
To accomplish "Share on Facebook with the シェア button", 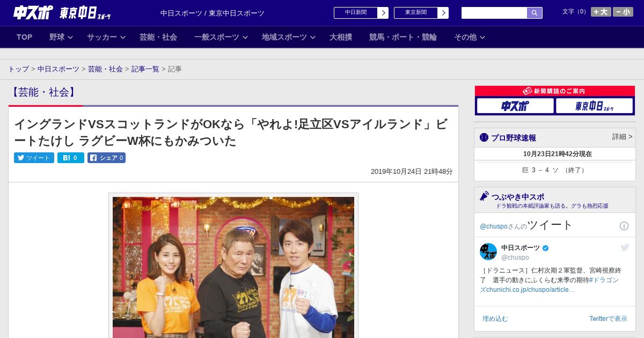I will click(x=106, y=158).
